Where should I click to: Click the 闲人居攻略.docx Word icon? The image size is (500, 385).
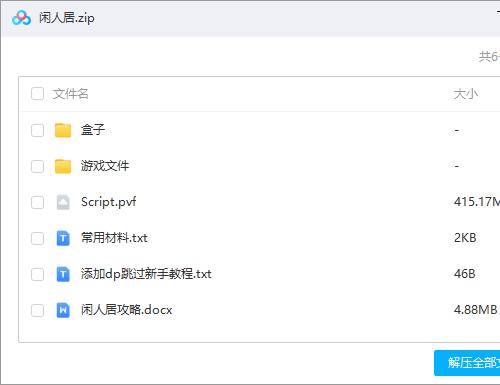(63, 310)
